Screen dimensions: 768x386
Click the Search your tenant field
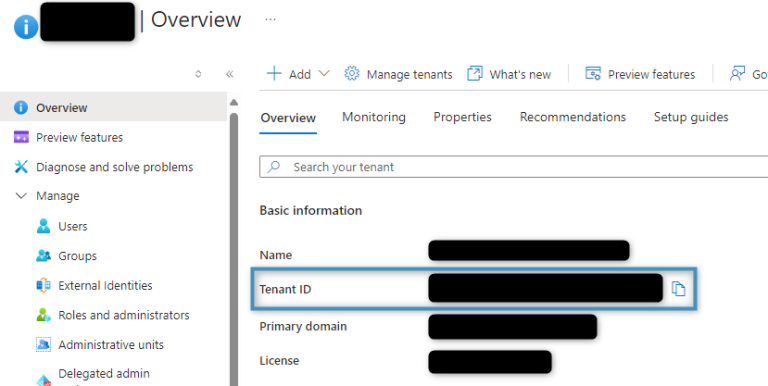click(x=513, y=167)
